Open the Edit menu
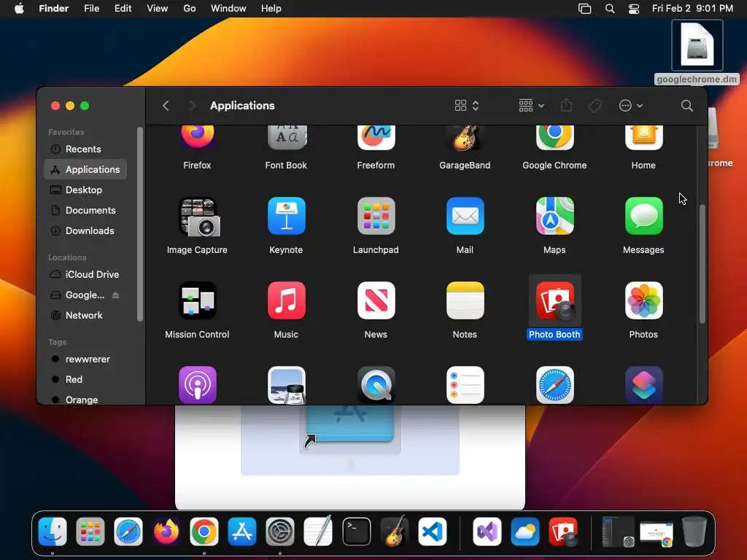The height and width of the screenshot is (560, 747). click(x=123, y=9)
